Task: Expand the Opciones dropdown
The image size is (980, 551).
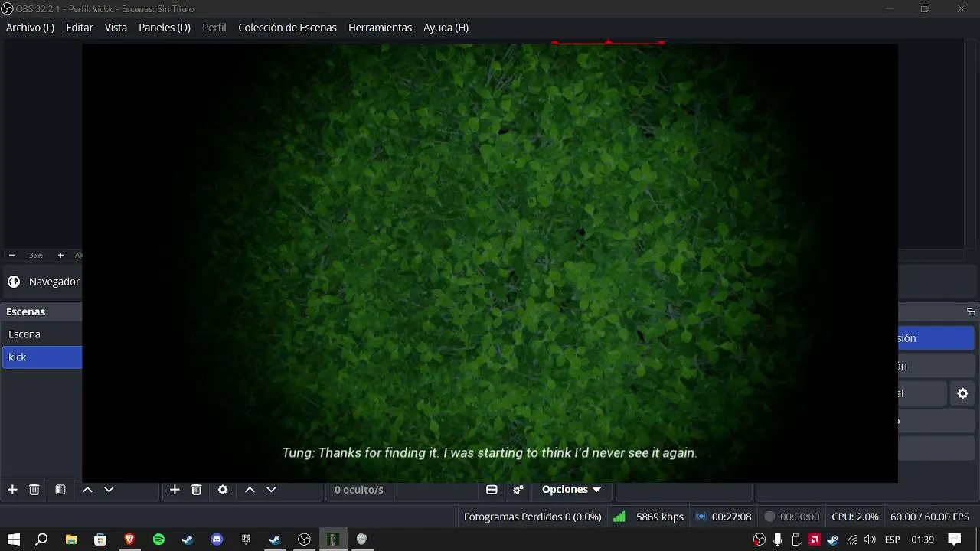Action: coord(571,490)
